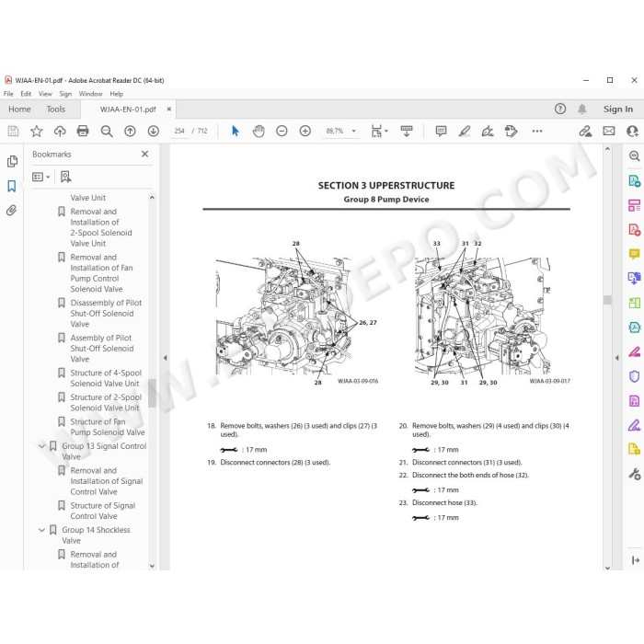Open Comment tool in right pane
The image size is (644, 644).
[x=634, y=254]
